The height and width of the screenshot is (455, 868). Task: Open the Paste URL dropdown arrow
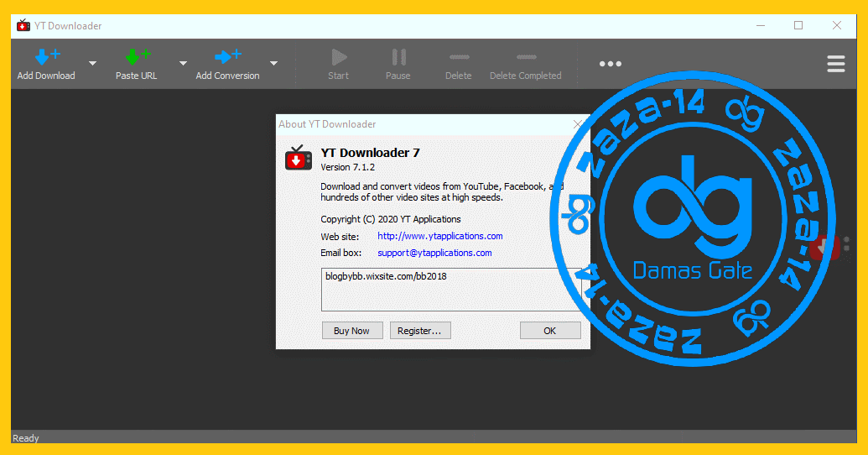click(183, 63)
